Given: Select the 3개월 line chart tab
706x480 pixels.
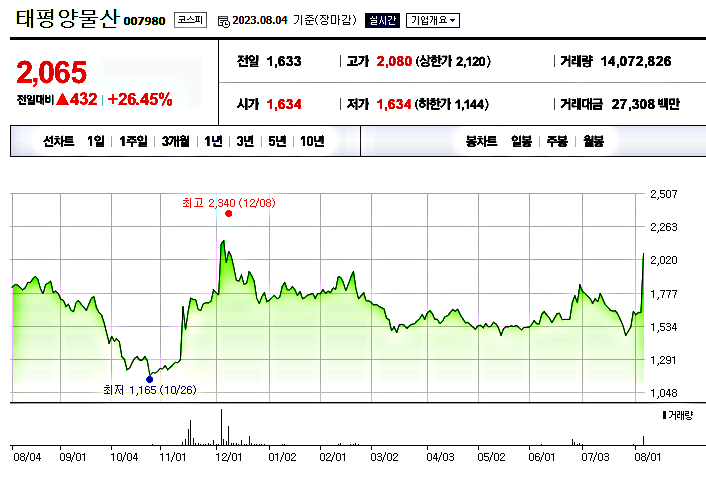Looking at the screenshot, I should click(176, 141).
